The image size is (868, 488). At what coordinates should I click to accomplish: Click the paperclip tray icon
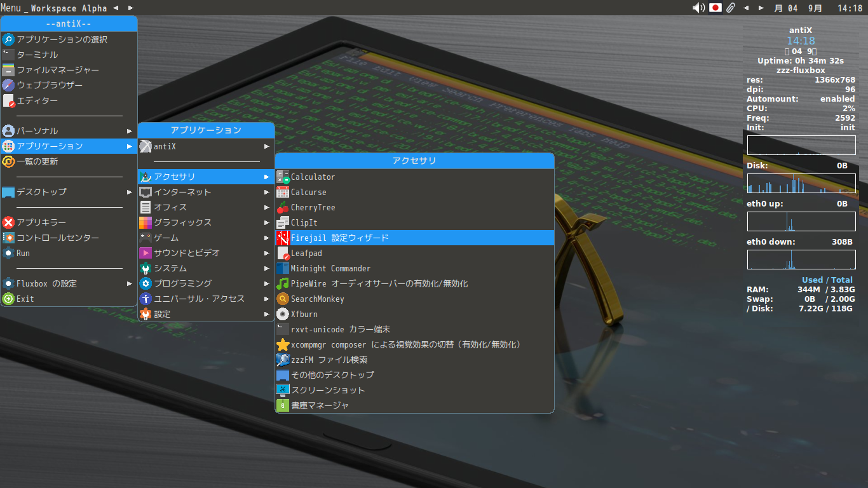(731, 8)
